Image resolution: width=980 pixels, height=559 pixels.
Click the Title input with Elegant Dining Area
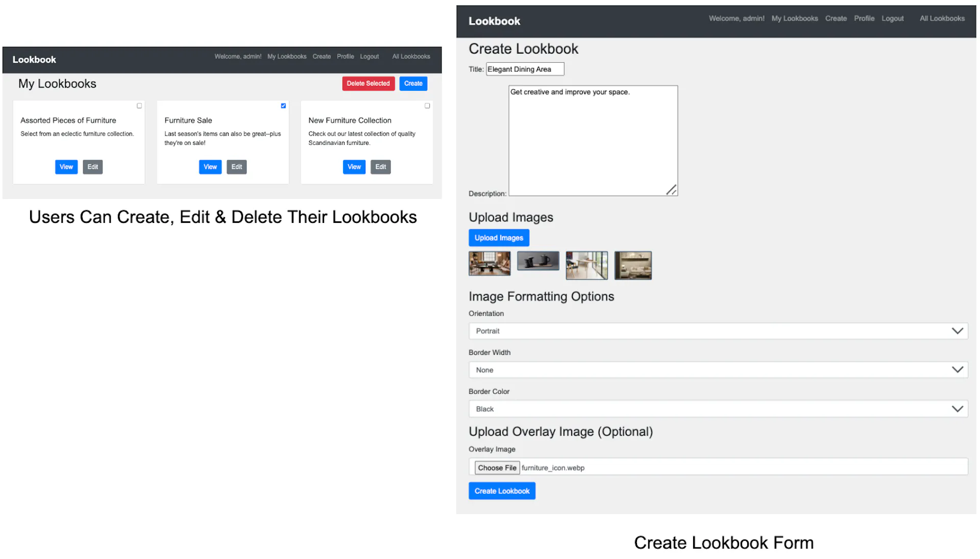click(x=525, y=69)
